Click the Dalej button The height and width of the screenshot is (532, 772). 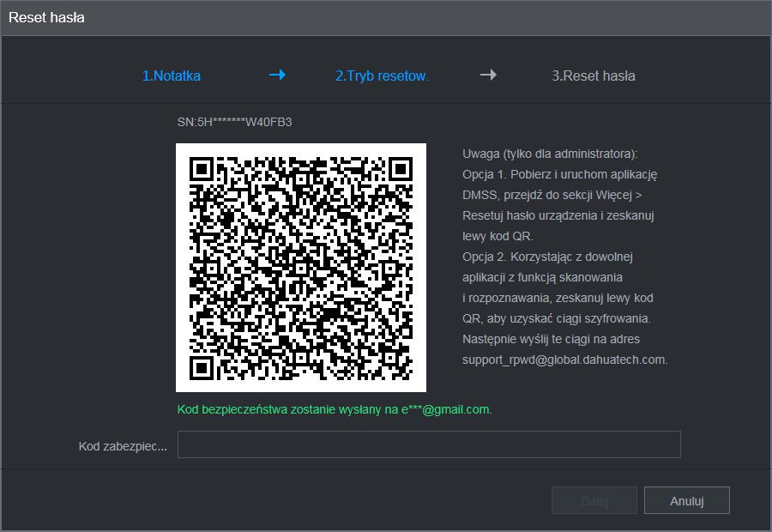pos(594,500)
